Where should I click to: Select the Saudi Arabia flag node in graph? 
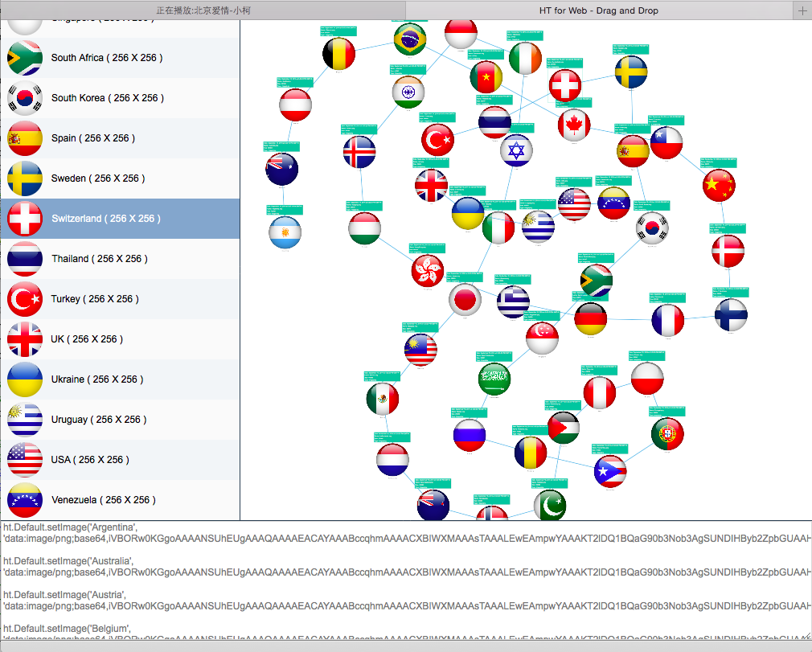coord(494,379)
